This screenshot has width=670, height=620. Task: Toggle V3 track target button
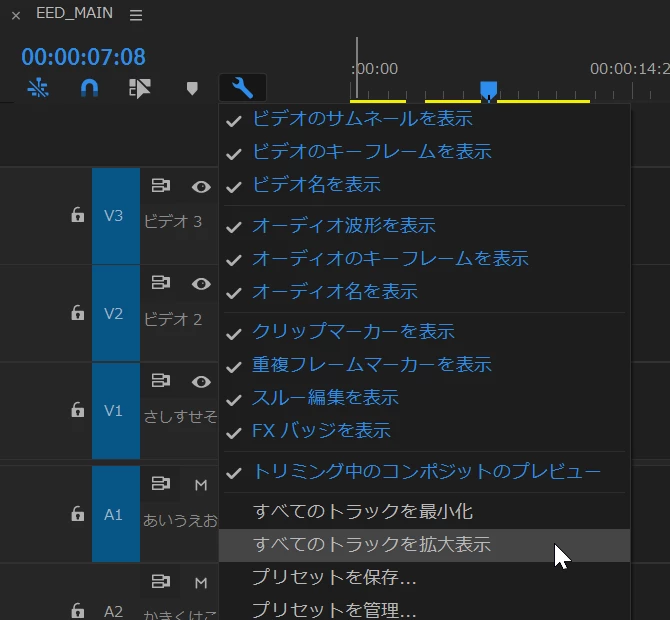click(115, 216)
